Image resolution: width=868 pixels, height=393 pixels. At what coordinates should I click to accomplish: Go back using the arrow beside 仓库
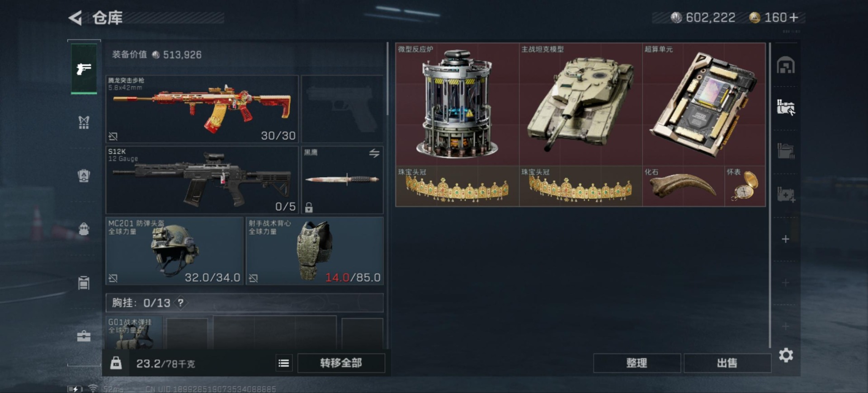(x=75, y=18)
